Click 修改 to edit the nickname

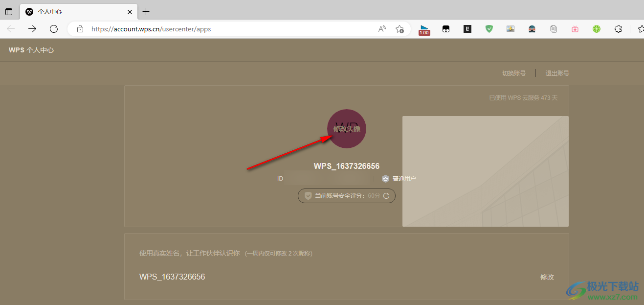[x=547, y=277]
